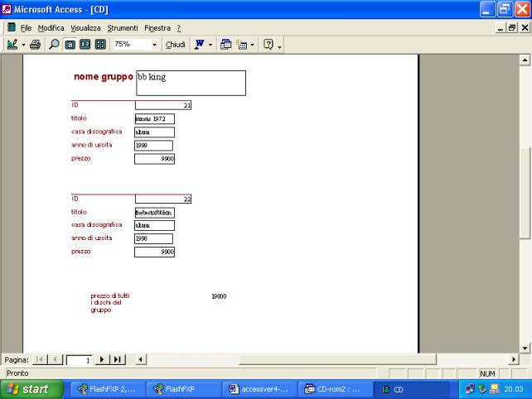
Task: Click the Windows start button
Action: click(32, 389)
